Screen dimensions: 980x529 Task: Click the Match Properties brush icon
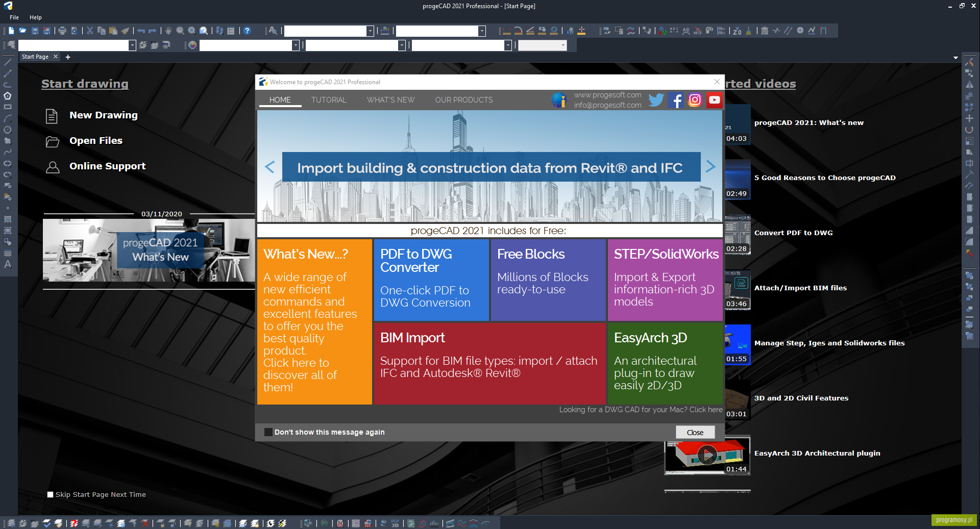pyautogui.click(x=125, y=31)
